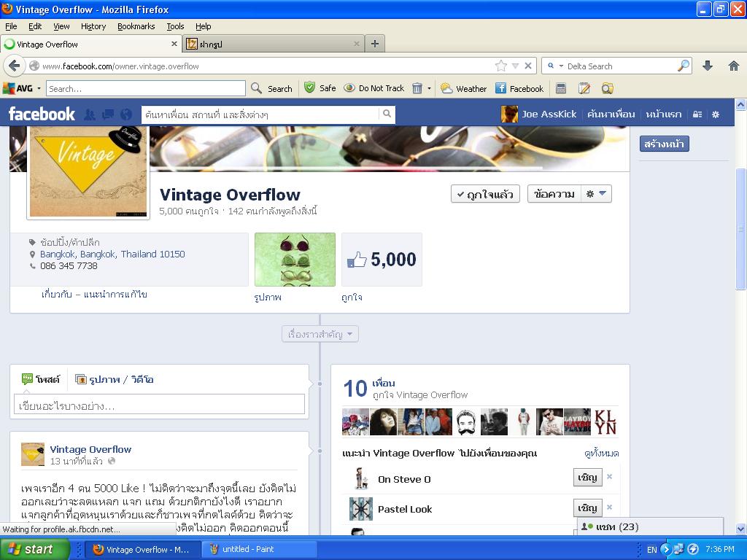Click the AVG trash can icon

pyautogui.click(x=417, y=88)
